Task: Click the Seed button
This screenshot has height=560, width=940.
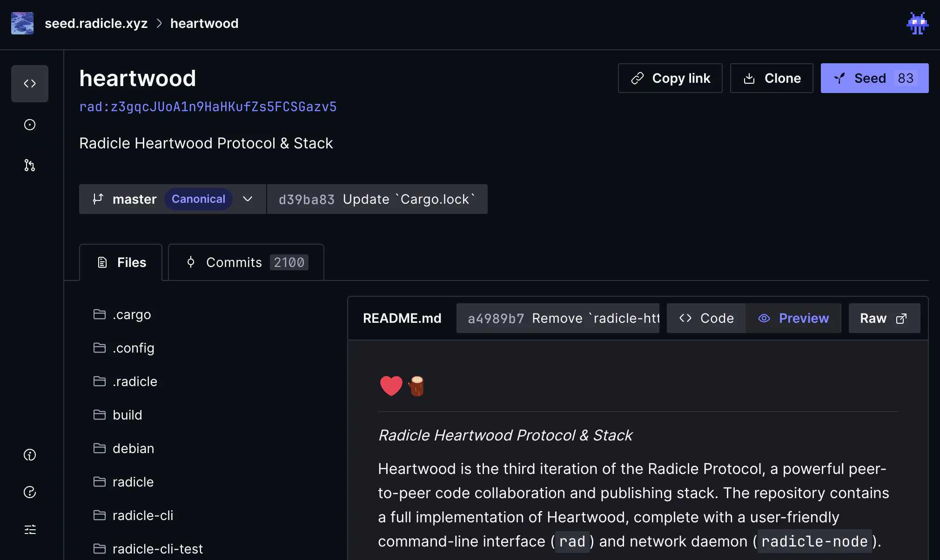Action: pos(875,78)
